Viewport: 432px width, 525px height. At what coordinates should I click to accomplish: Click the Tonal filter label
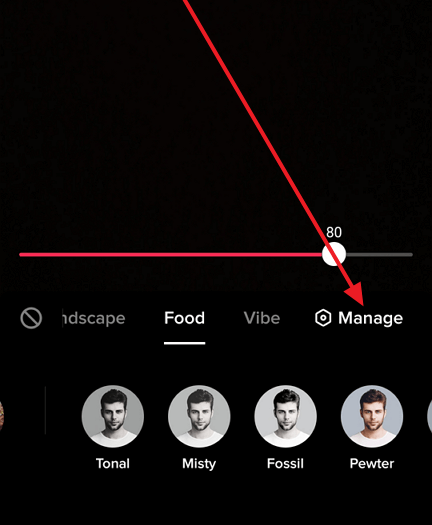[x=113, y=464]
